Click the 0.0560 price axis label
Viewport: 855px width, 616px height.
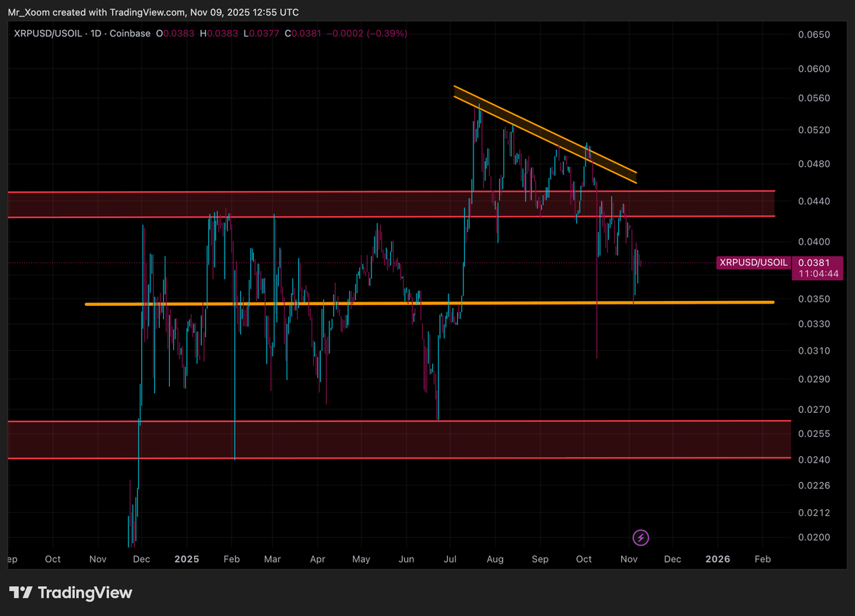[814, 98]
